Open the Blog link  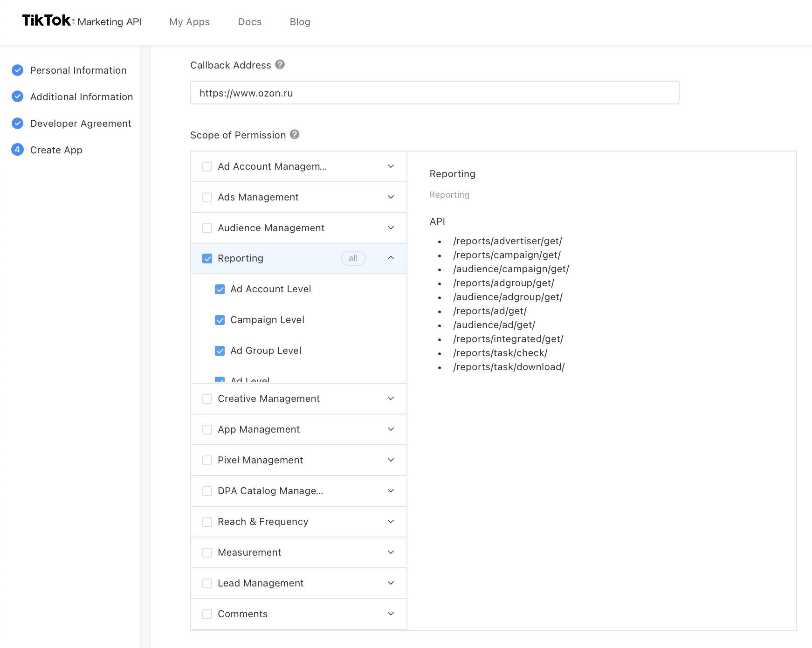point(300,22)
